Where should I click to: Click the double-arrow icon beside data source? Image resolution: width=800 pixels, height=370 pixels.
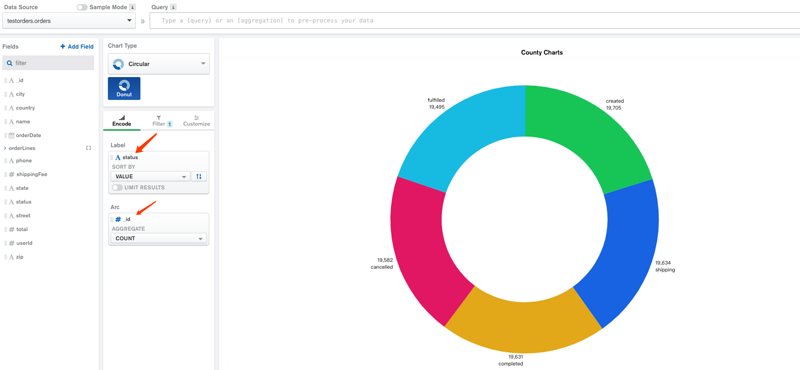[x=142, y=21]
